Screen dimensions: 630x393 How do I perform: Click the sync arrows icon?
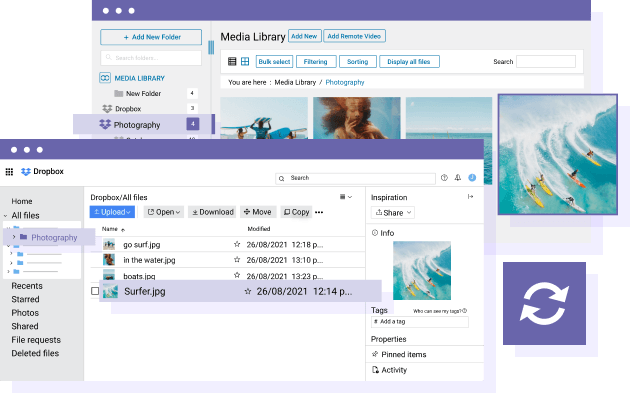544,303
